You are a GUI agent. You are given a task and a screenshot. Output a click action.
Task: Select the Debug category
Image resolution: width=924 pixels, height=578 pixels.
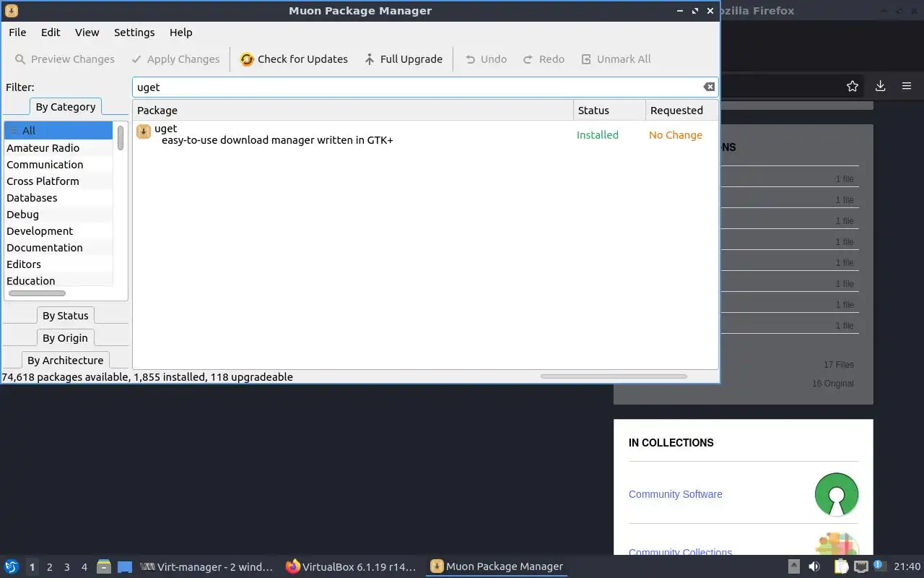(58, 215)
